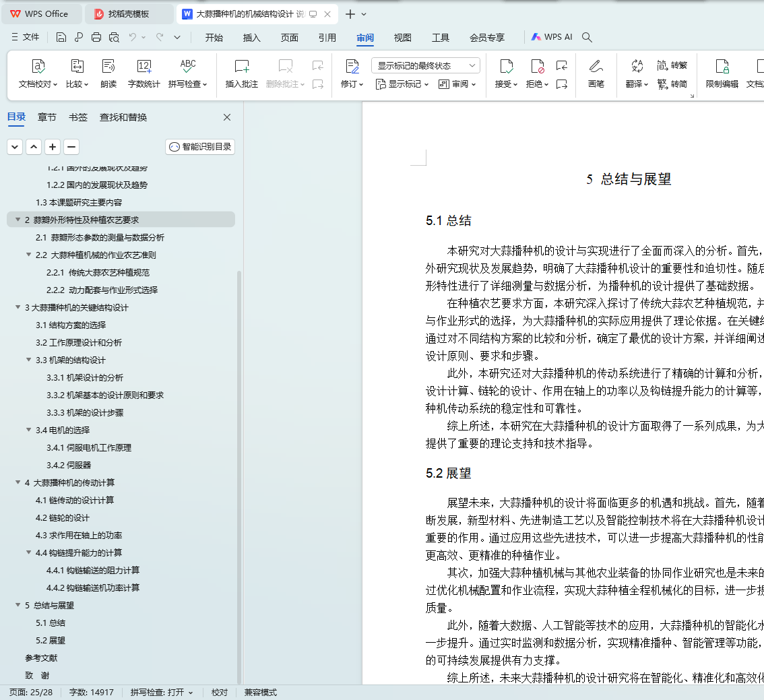
Task: Open the 审阅 pane dropdown
Action: 457,84
